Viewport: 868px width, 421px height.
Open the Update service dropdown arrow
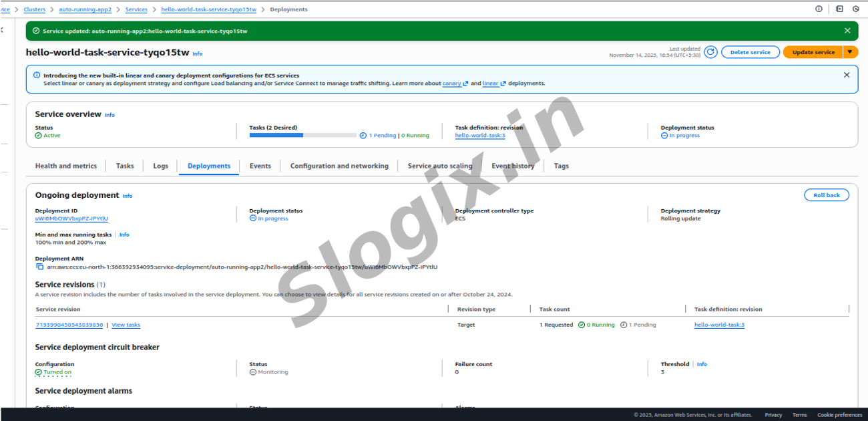pyautogui.click(x=849, y=52)
